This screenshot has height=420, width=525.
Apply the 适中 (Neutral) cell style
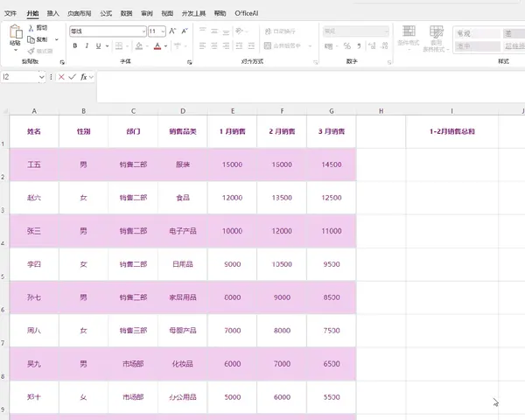coord(477,45)
